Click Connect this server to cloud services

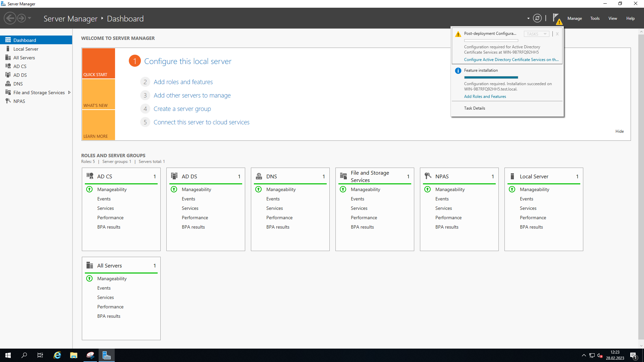tap(202, 122)
